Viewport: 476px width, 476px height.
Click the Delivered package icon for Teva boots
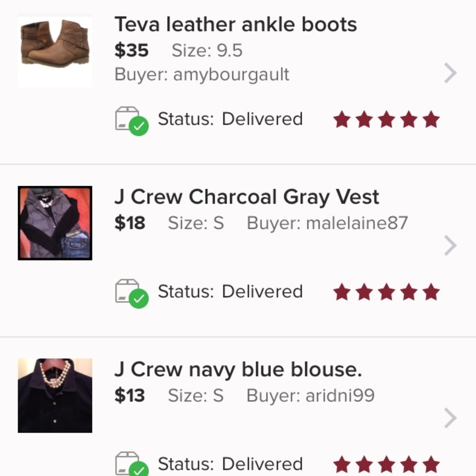click(131, 119)
